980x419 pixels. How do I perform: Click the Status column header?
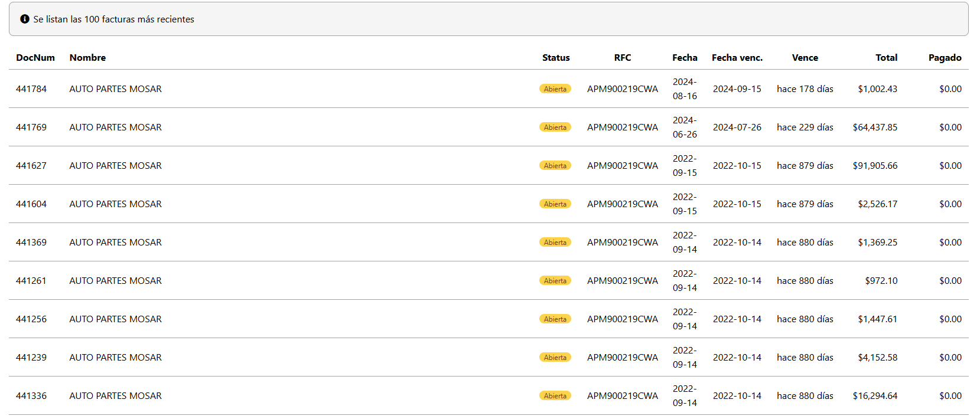click(555, 57)
